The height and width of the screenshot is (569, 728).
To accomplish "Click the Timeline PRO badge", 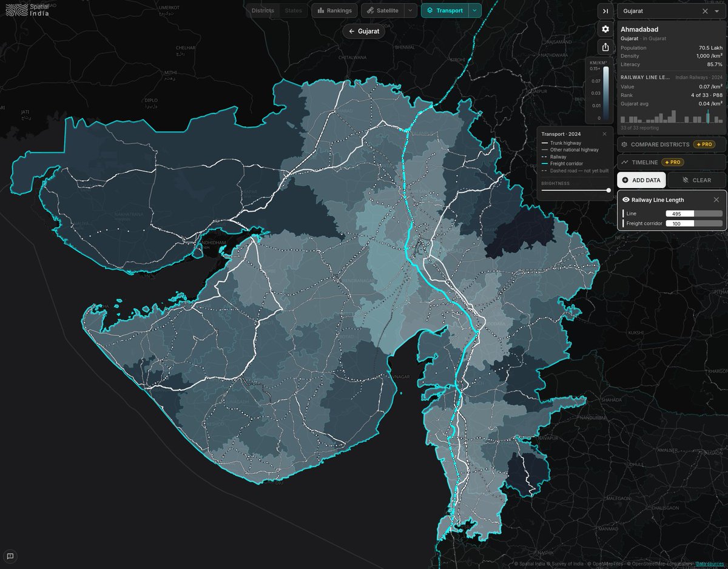I will [x=672, y=163].
